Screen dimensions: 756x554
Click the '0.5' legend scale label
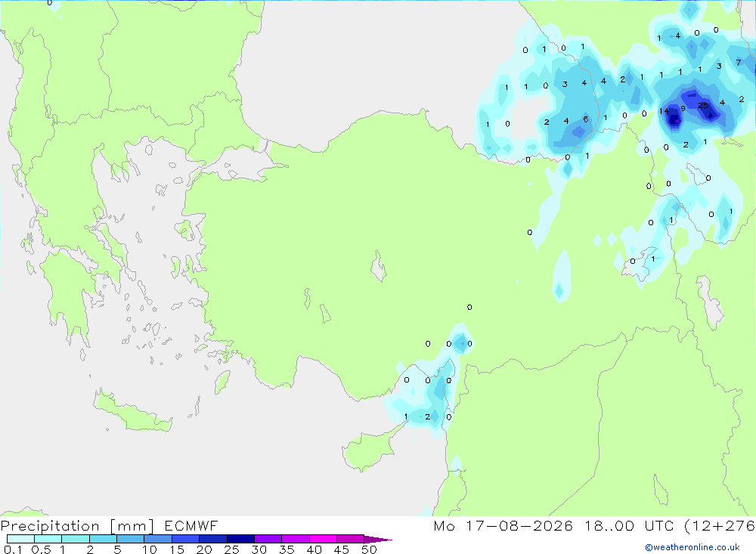click(41, 549)
